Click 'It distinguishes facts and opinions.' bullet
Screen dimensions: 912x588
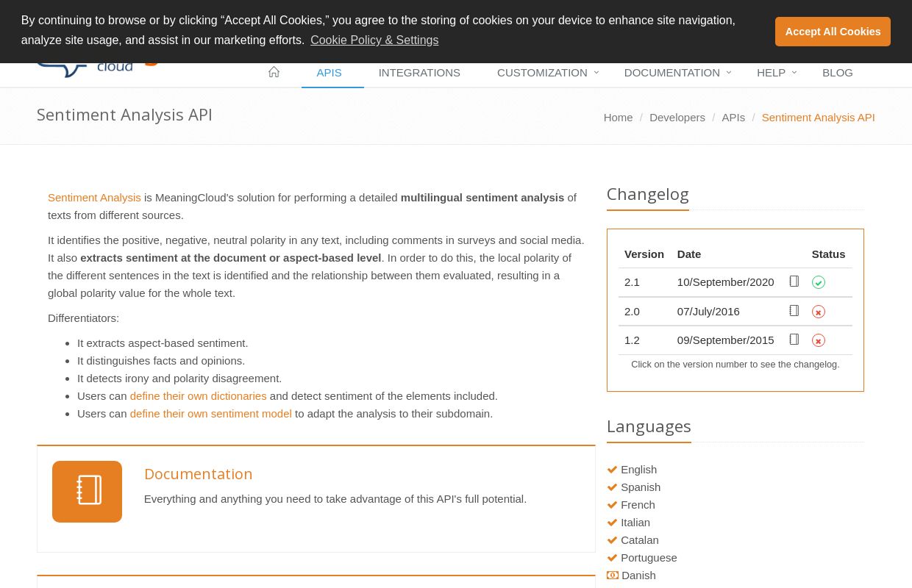(161, 360)
